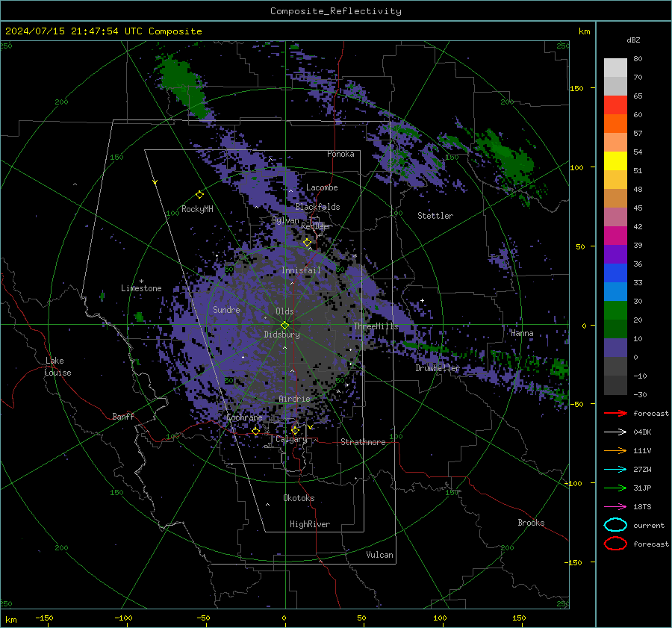The image size is (672, 628).
Task: Click the yellow diamond marker below Cochrane
Action: pyautogui.click(x=256, y=431)
